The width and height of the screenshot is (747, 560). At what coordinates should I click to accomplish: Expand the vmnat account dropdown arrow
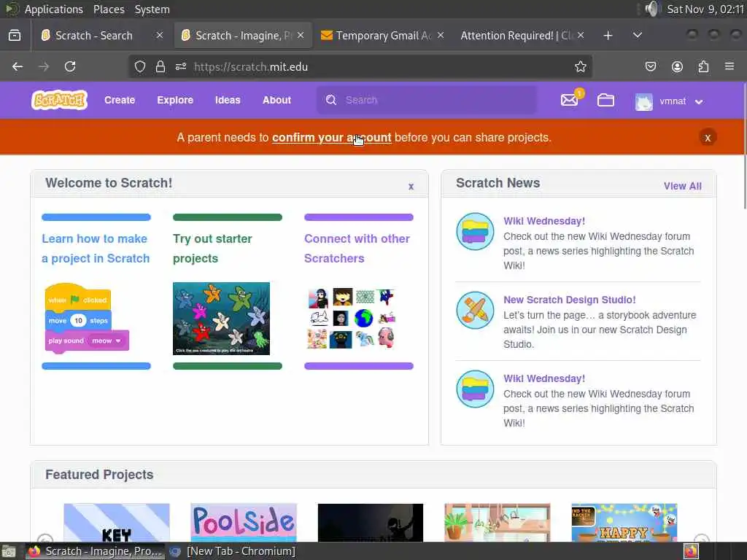(699, 102)
